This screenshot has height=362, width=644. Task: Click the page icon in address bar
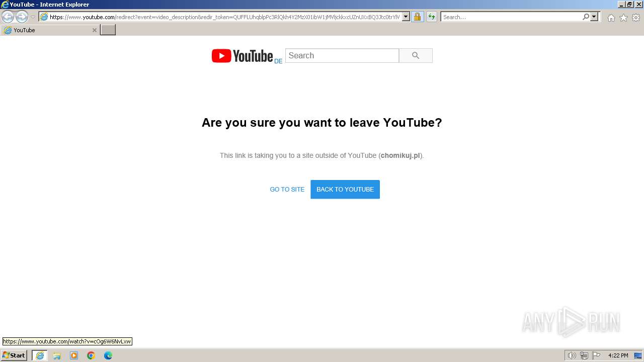(x=44, y=17)
